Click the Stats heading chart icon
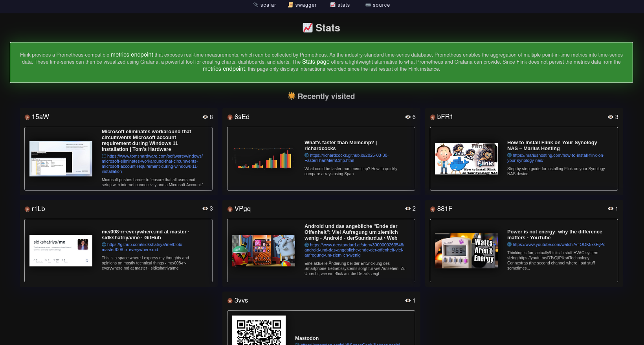The image size is (644, 345). click(308, 28)
